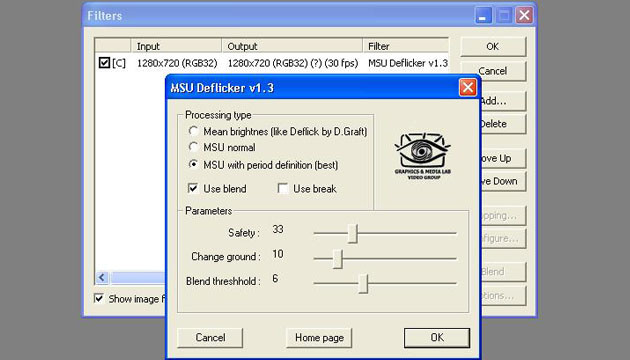Choose MSU with period definition (best)
The width and height of the screenshot is (630, 360).
point(193,165)
